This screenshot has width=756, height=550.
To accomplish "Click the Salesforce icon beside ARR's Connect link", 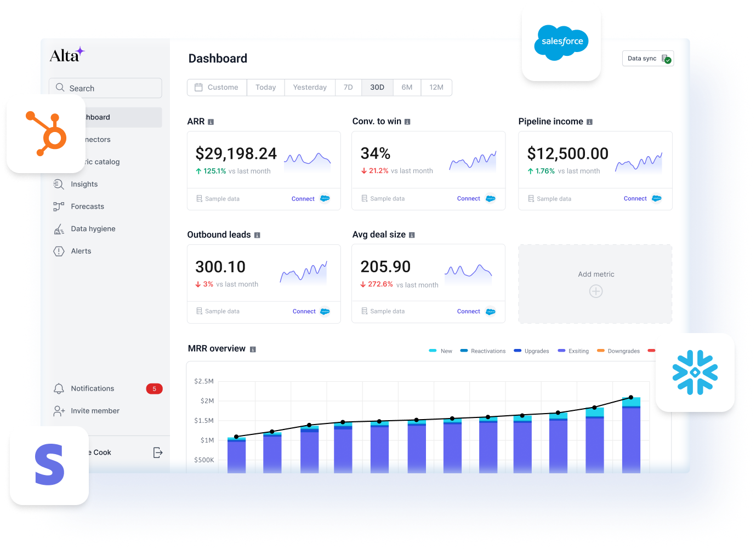I will 325,198.
